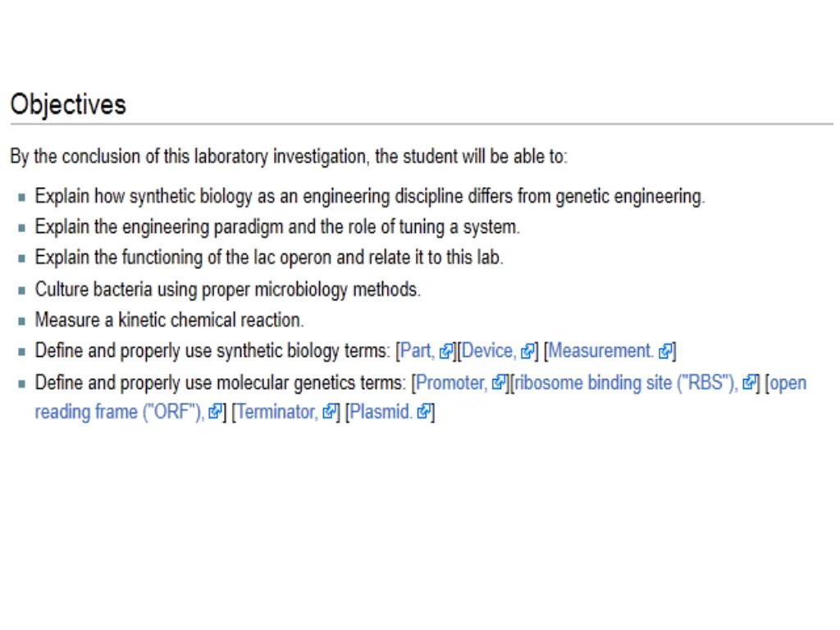Open the ribosome binding site ("RBS") link

coord(626,383)
